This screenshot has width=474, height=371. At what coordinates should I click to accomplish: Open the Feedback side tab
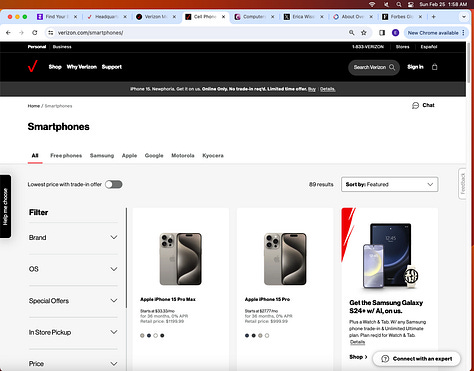[463, 184]
